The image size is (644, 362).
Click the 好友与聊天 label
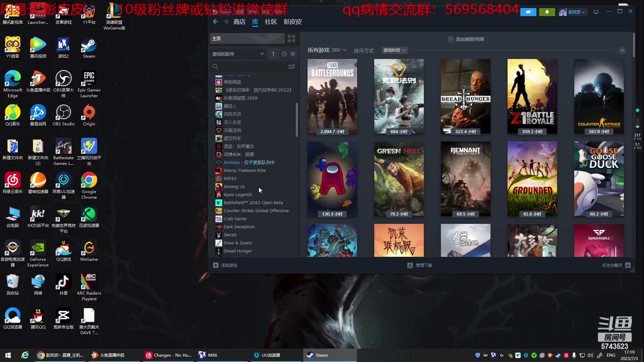(612, 265)
